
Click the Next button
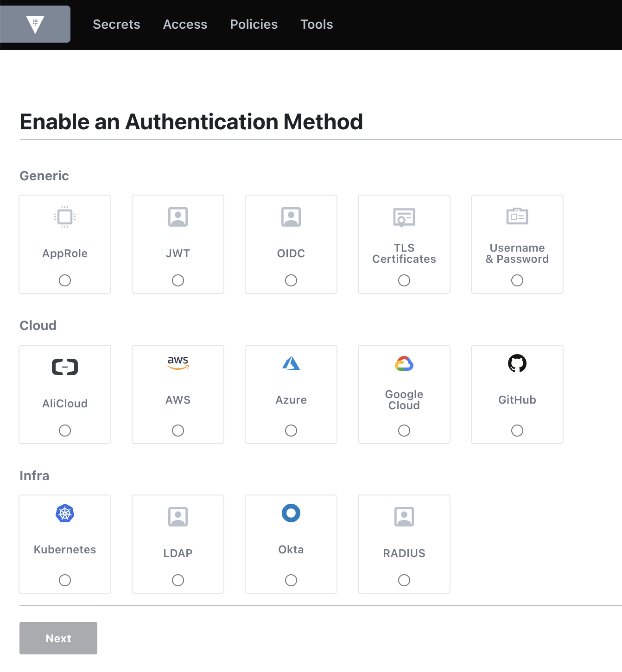58,638
